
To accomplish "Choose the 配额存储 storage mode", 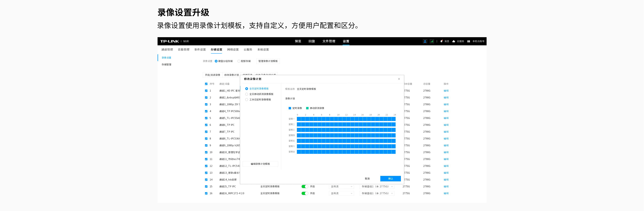I will click(x=239, y=61).
